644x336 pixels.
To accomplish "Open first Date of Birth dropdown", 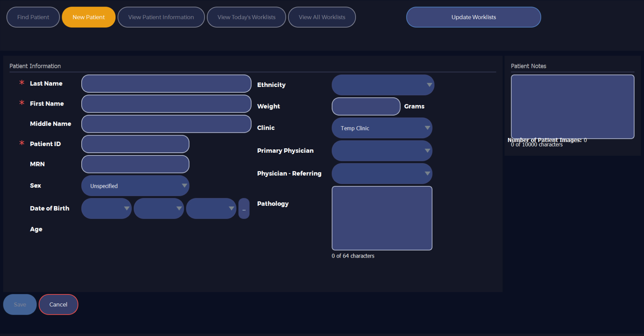I will coord(106,209).
